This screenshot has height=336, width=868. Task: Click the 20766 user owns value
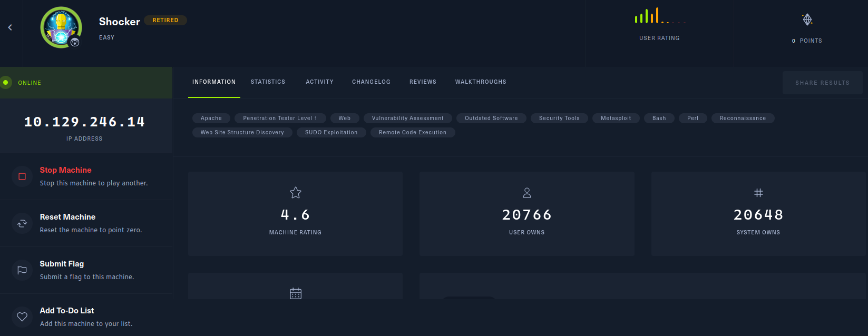(x=527, y=215)
